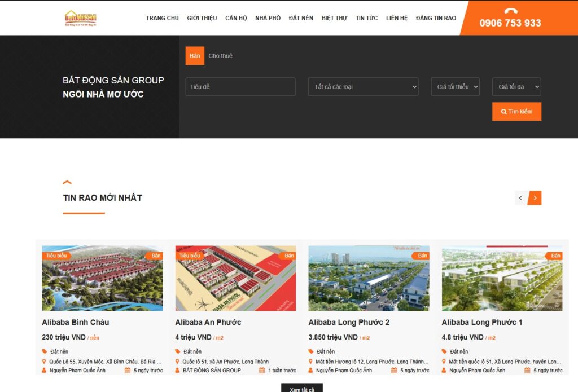Click the calendar icon showing 1 tuần trước
The width and height of the screenshot is (578, 392).
coord(261,370)
